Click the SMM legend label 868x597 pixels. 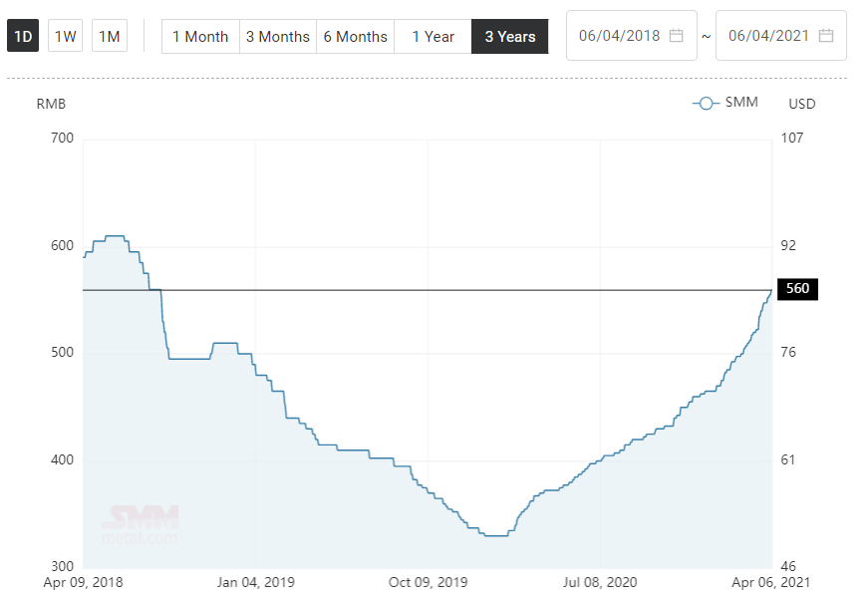pyautogui.click(x=741, y=102)
